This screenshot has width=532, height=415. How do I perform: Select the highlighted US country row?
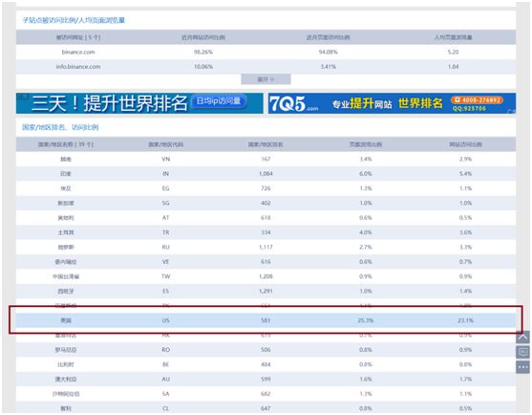pyautogui.click(x=266, y=320)
